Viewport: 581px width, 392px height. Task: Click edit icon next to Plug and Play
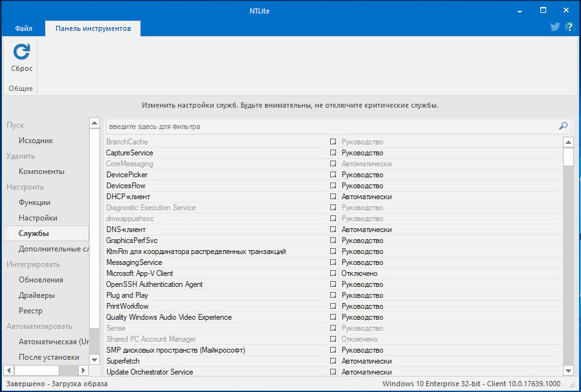[x=333, y=295]
